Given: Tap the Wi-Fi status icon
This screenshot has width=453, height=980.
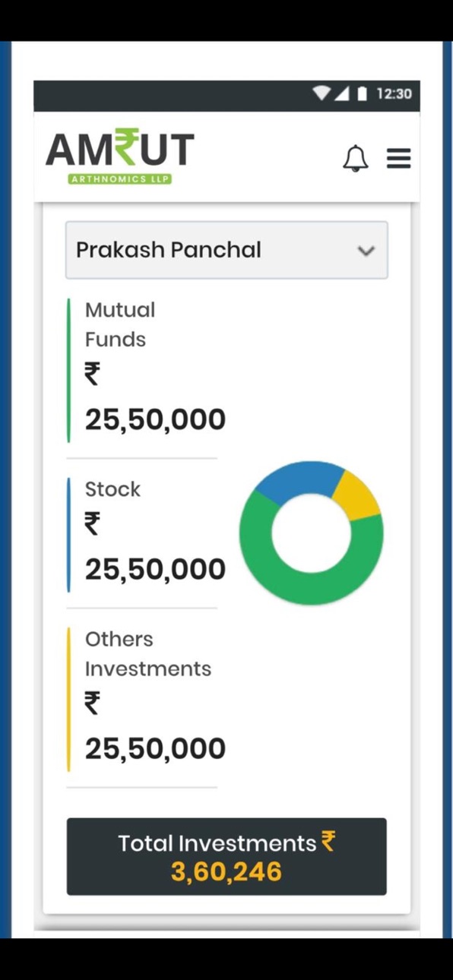Looking at the screenshot, I should coord(322,93).
